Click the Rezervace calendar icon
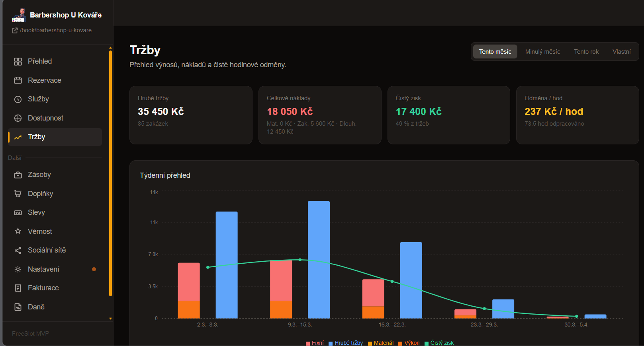 coord(18,80)
